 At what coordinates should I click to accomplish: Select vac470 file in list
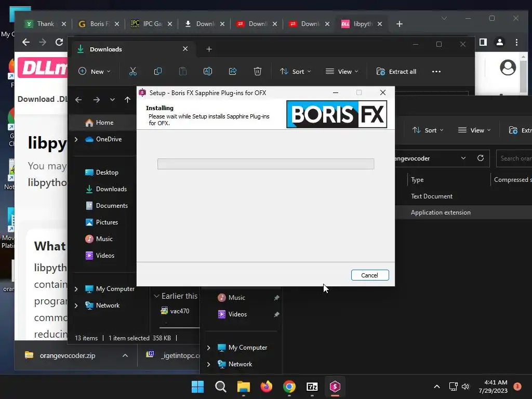pyautogui.click(x=175, y=311)
